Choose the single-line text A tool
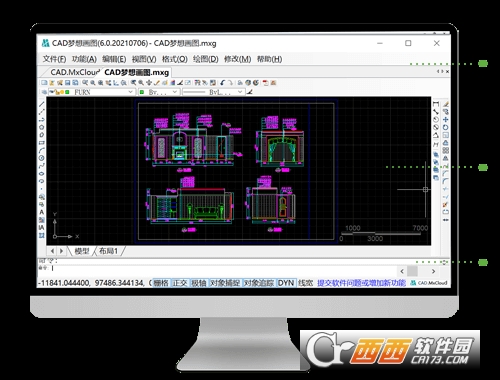This screenshot has height=380, width=500. [x=42, y=212]
